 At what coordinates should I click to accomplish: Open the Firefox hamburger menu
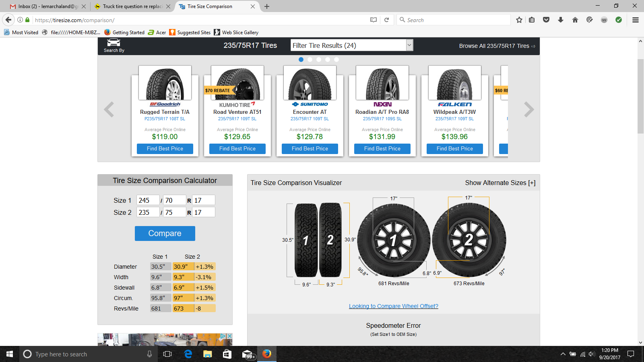[636, 20]
